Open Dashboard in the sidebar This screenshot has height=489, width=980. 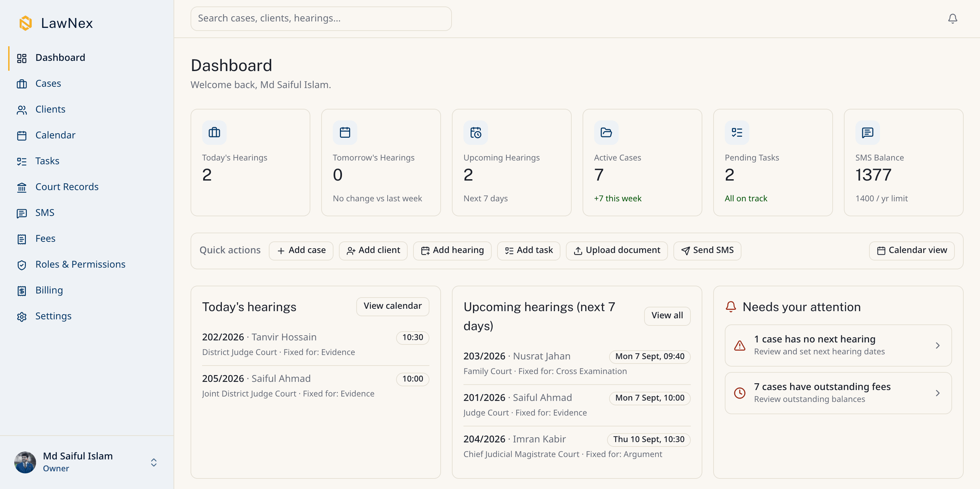click(x=87, y=58)
